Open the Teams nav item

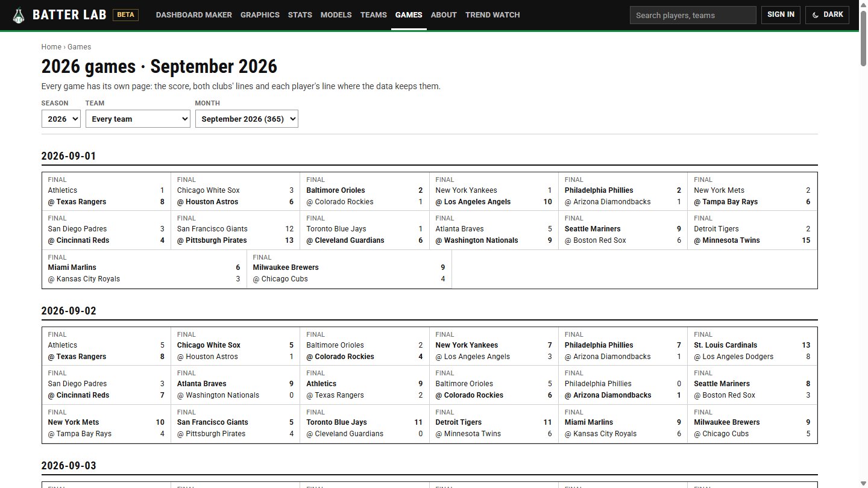pos(374,15)
